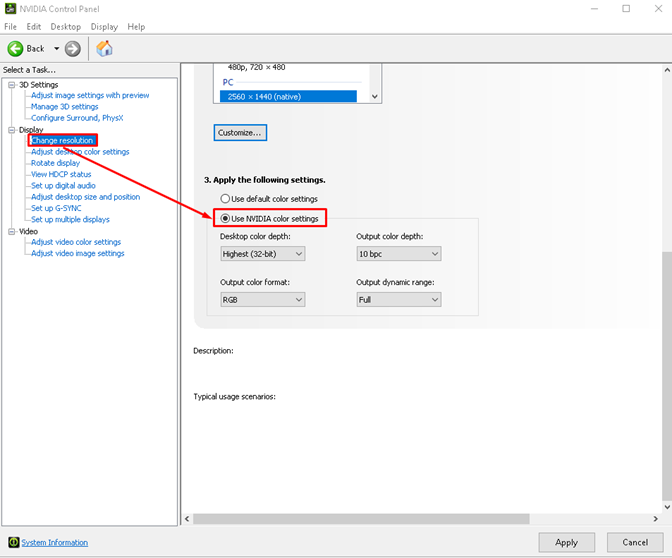
Task: Open the Desktop menu
Action: coord(65,27)
